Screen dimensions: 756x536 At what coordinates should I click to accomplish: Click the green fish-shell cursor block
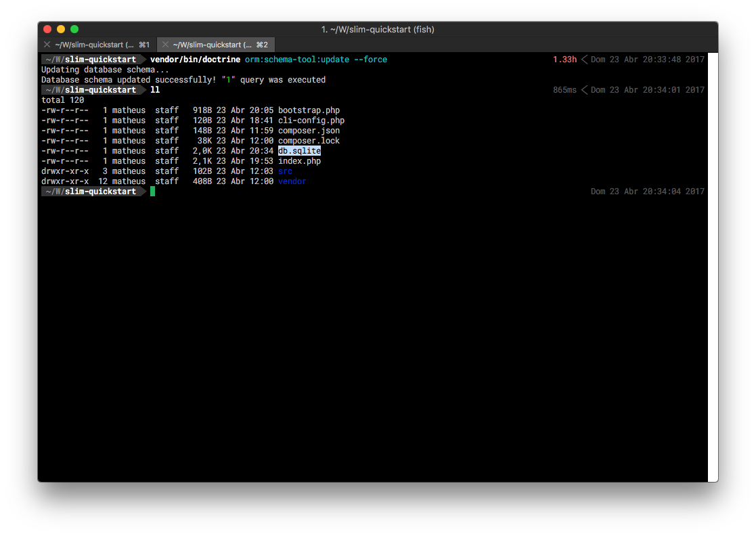(152, 191)
